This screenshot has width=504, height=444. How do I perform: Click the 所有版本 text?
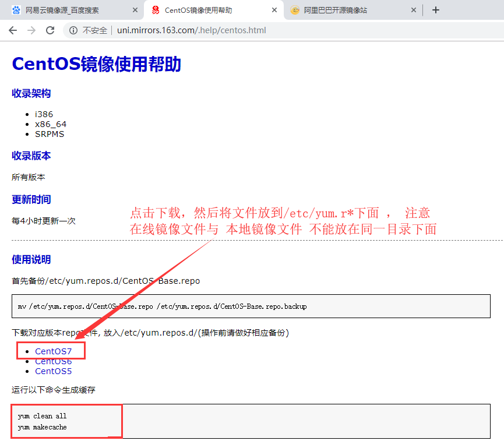point(29,177)
